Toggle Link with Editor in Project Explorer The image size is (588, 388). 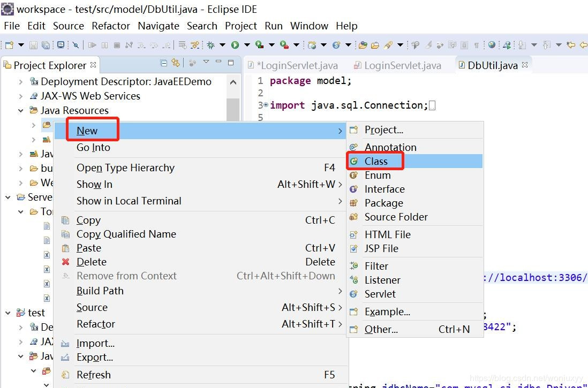[x=176, y=63]
